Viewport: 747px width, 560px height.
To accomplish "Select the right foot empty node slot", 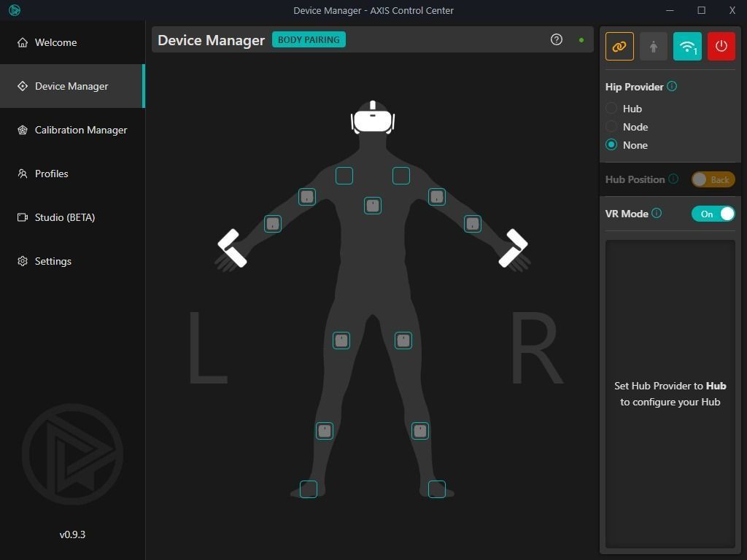I will click(x=437, y=489).
